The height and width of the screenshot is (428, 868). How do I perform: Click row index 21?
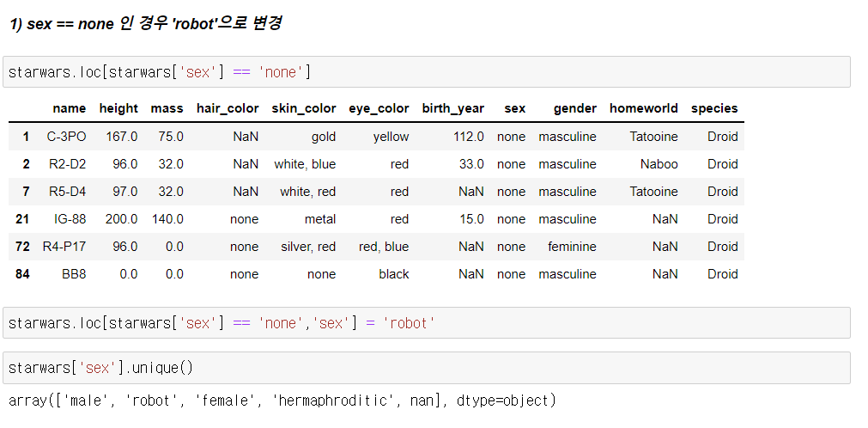(x=22, y=219)
